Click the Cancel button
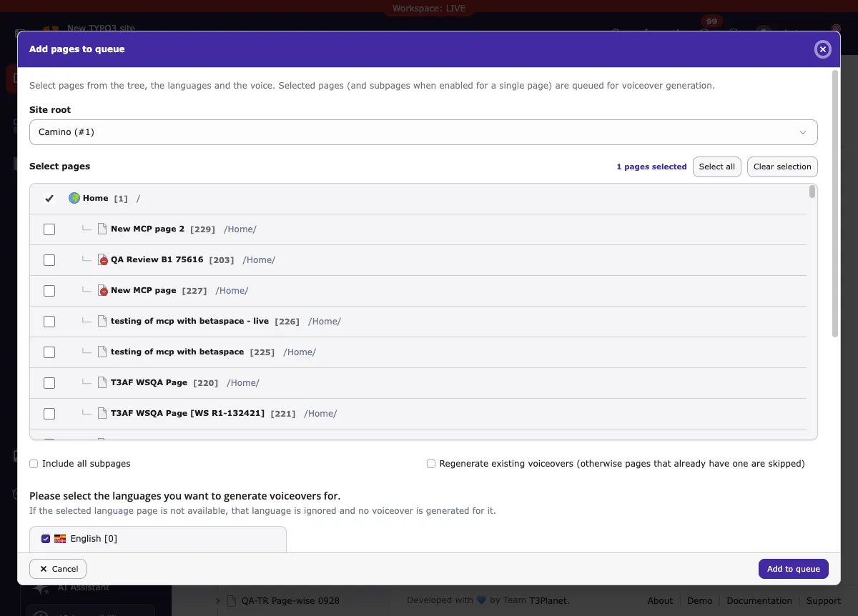This screenshot has height=616, width=858. pyautogui.click(x=58, y=569)
